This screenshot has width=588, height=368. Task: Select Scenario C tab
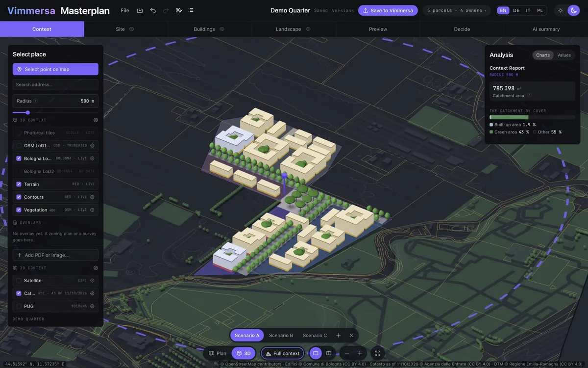coord(315,335)
